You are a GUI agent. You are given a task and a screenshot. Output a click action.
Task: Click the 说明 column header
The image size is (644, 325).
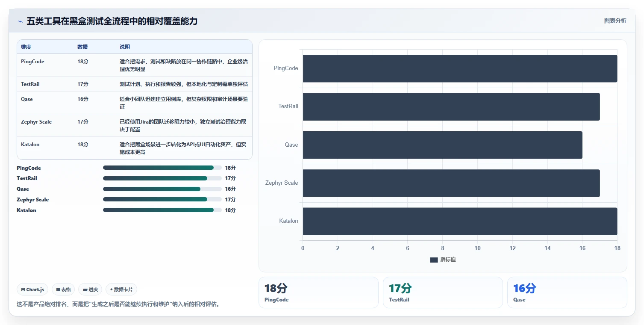125,47
